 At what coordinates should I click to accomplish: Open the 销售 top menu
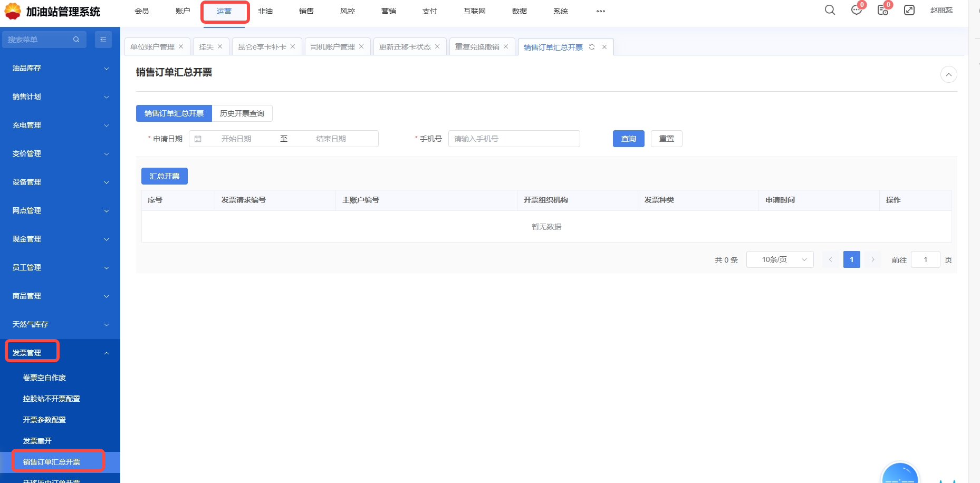pyautogui.click(x=306, y=11)
